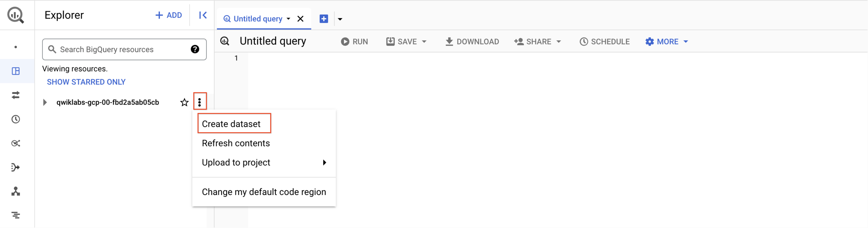Open the SQL workspace sidebar icon
This screenshot has width=868, height=228.
(x=16, y=71)
